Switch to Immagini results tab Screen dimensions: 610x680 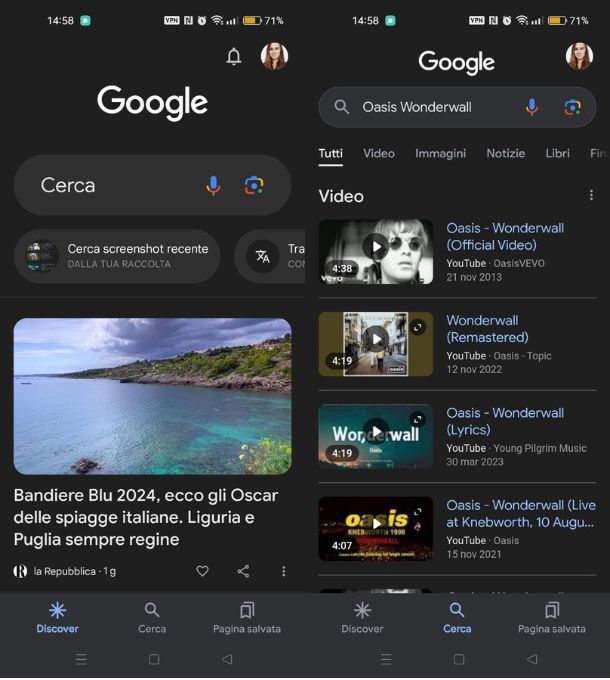click(440, 154)
